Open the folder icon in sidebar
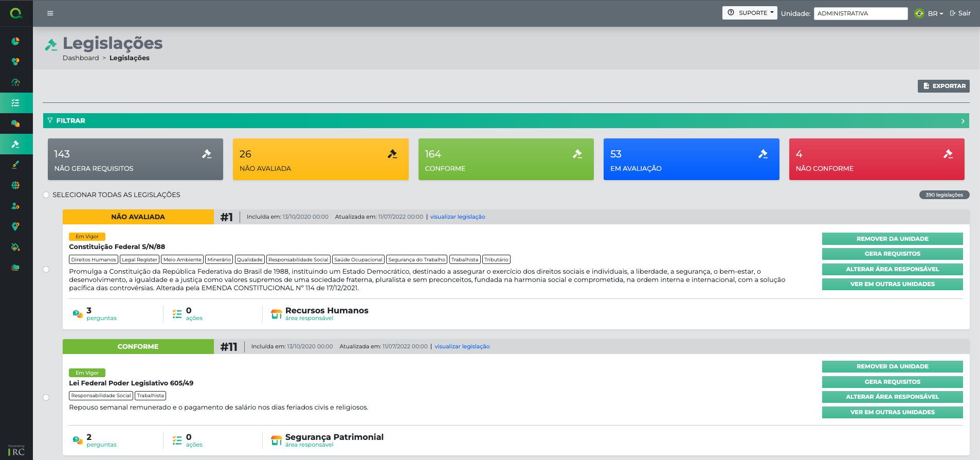Image resolution: width=980 pixels, height=460 pixels. point(15,268)
